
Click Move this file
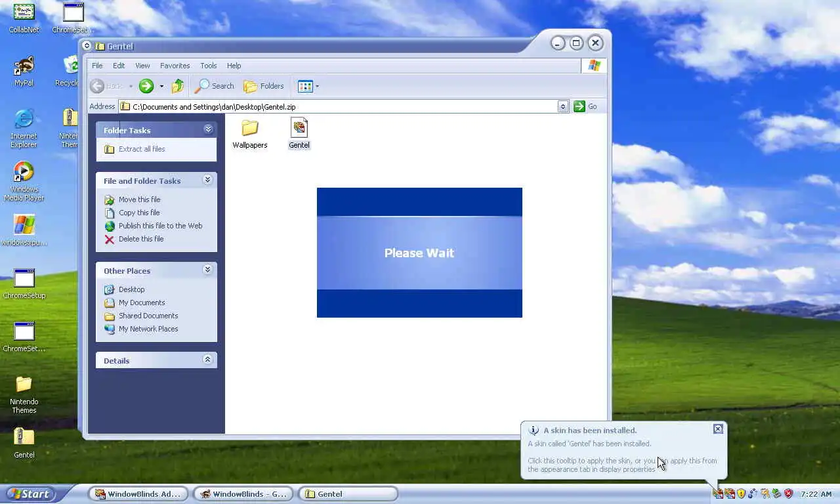point(132,199)
